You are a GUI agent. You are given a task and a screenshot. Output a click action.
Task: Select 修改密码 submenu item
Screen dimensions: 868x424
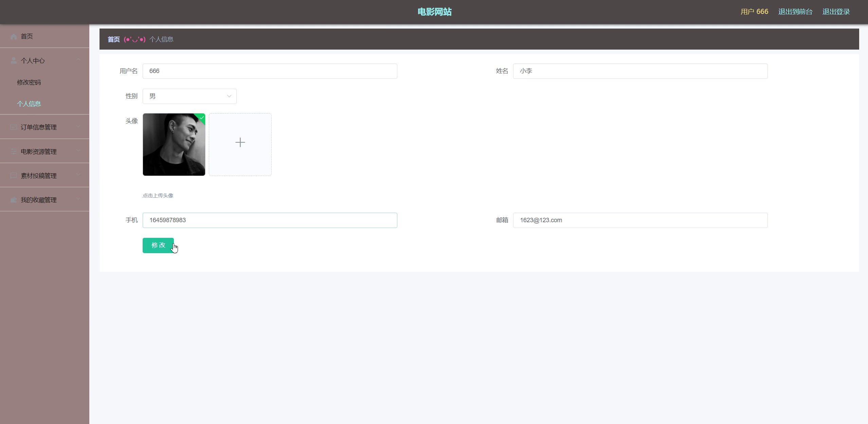click(x=44, y=82)
